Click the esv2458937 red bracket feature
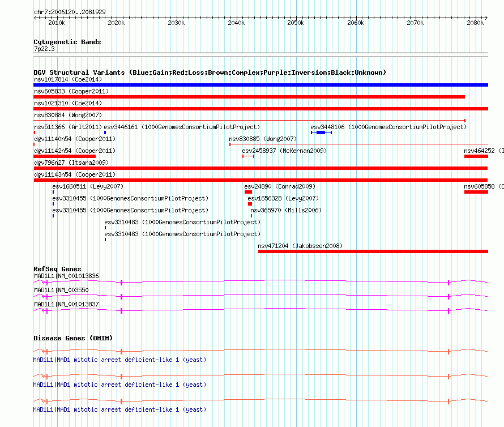The width and height of the screenshot is (504, 427). [x=249, y=156]
